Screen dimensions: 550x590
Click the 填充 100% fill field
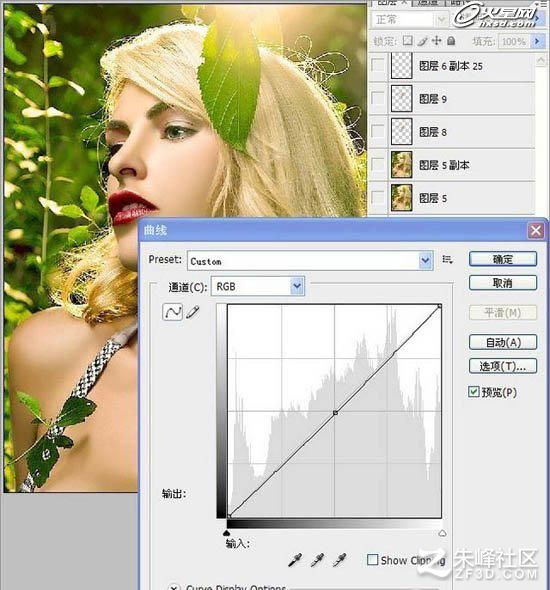point(514,41)
